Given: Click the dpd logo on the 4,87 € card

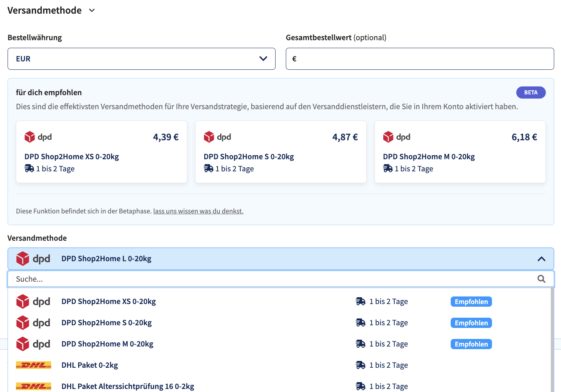Looking at the screenshot, I should click(x=217, y=137).
